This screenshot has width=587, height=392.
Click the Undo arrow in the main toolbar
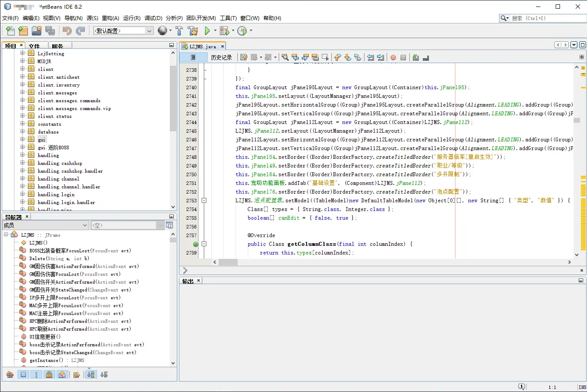pyautogui.click(x=67, y=30)
